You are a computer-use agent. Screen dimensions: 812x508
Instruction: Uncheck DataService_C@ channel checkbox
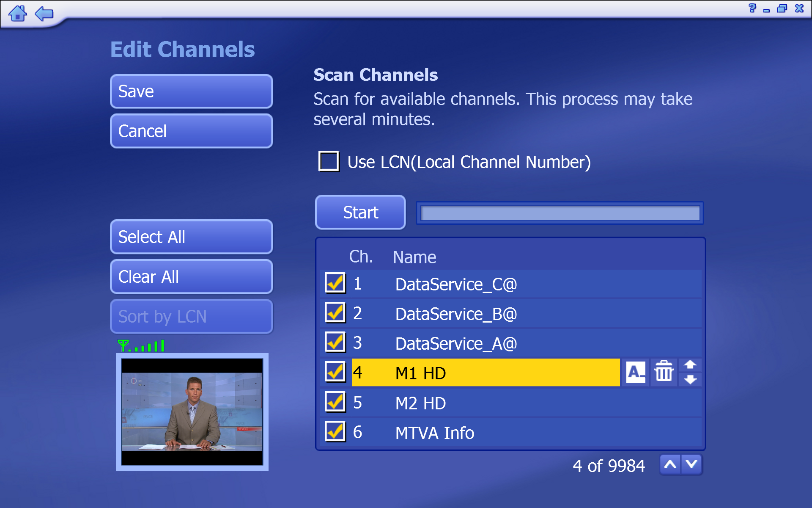click(x=335, y=283)
